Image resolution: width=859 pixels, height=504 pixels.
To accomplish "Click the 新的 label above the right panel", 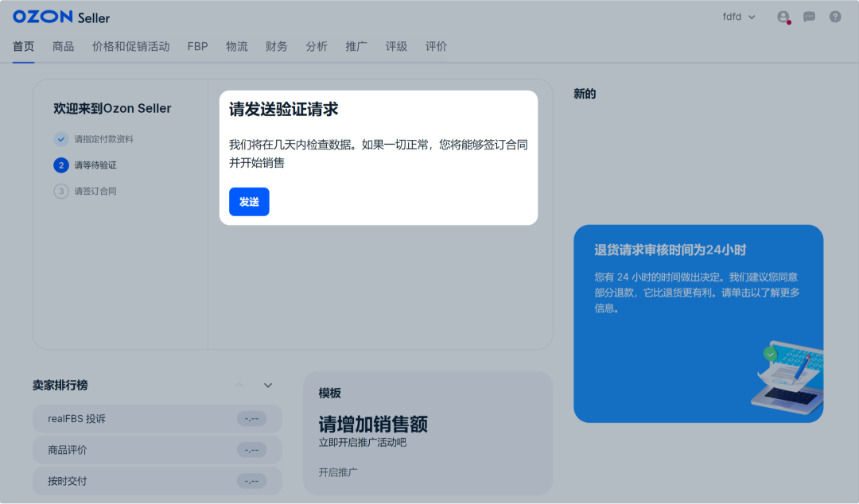I will point(585,93).
